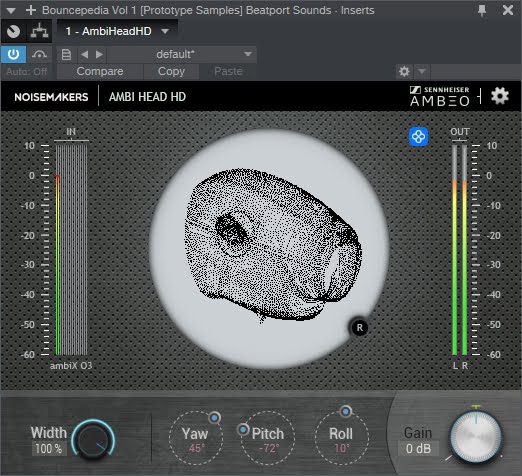
Task: Click the Yaw rotation dial handle
Action: 215,417
